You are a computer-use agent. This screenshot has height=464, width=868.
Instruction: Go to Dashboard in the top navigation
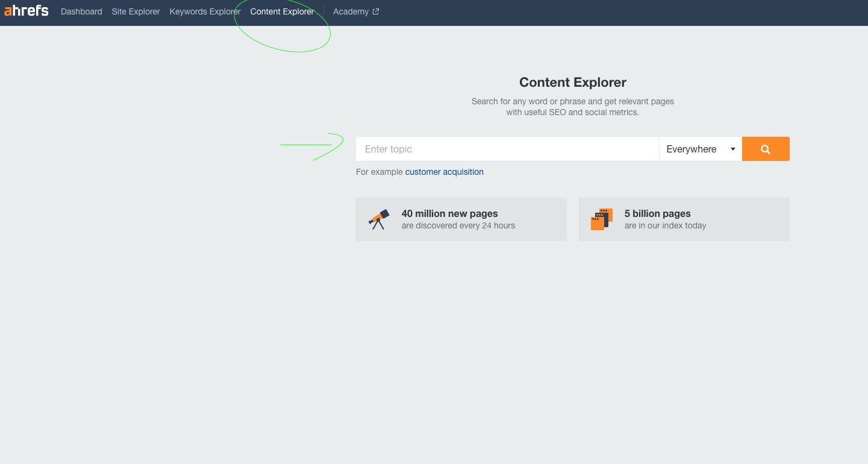coord(81,11)
